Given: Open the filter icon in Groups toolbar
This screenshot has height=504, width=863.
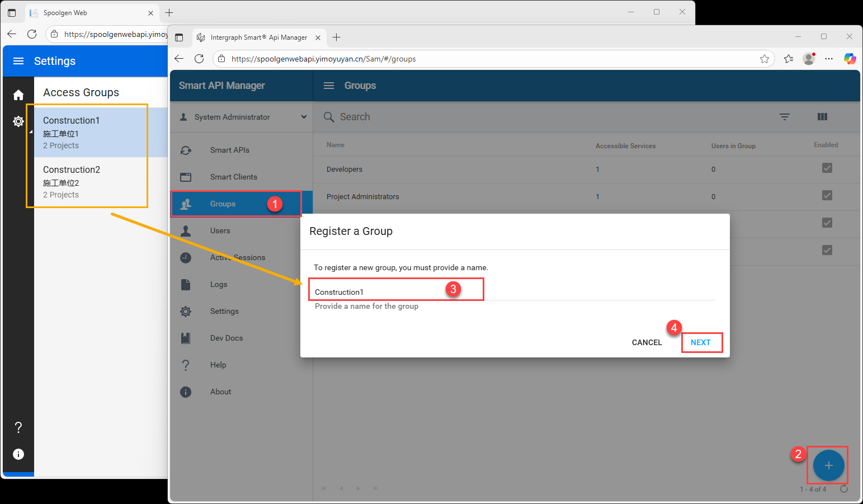Looking at the screenshot, I should point(785,117).
